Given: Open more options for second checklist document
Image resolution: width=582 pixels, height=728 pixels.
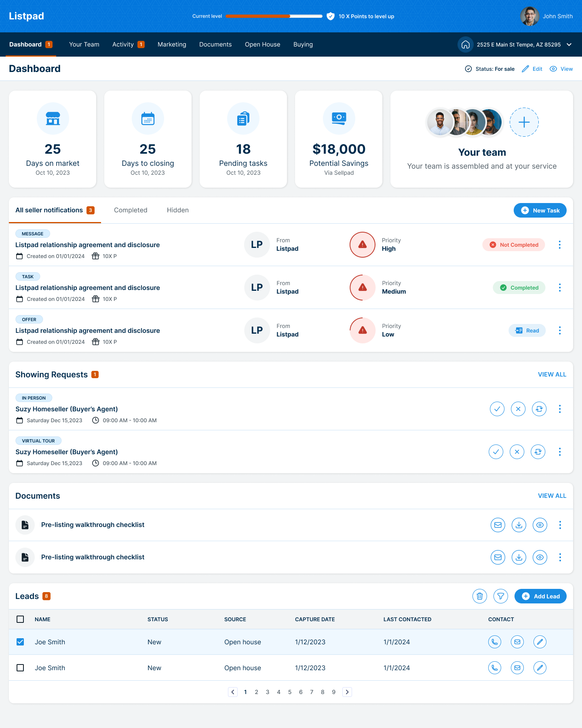Looking at the screenshot, I should pyautogui.click(x=560, y=557).
